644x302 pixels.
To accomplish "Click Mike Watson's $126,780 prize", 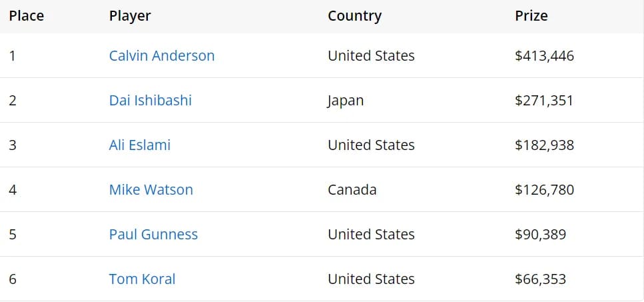I will point(544,190).
